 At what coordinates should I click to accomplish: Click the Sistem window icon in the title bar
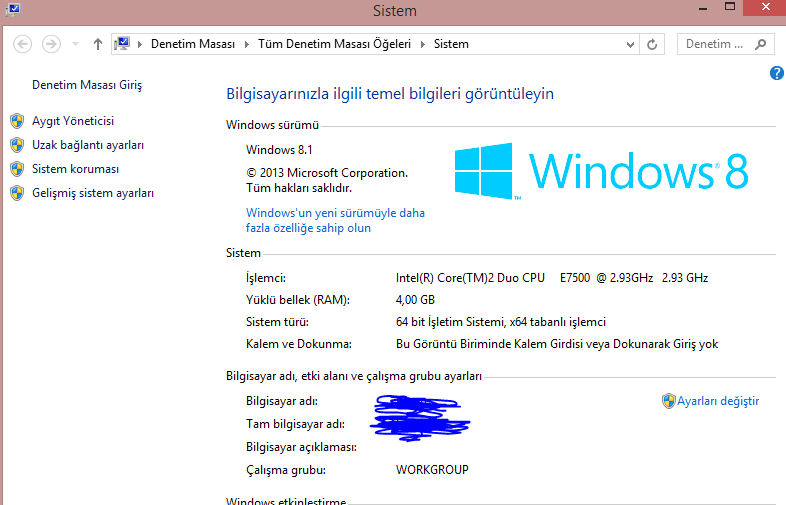pyautogui.click(x=11, y=9)
